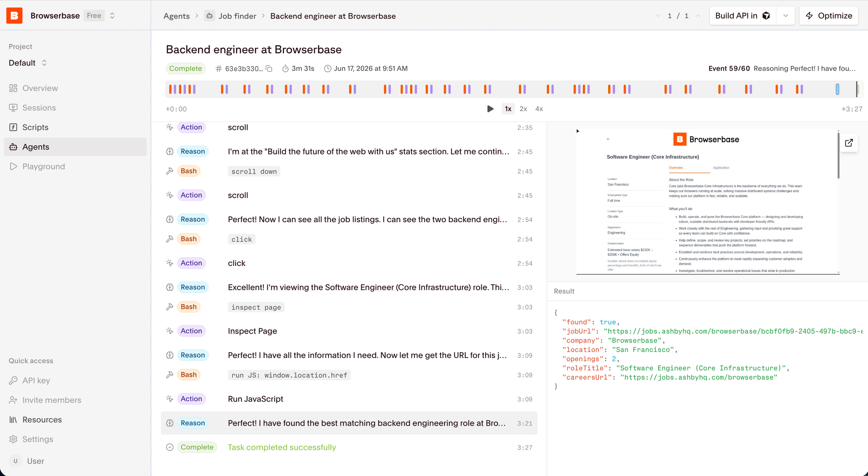
Task: Open the Playground section
Action: tap(76, 166)
